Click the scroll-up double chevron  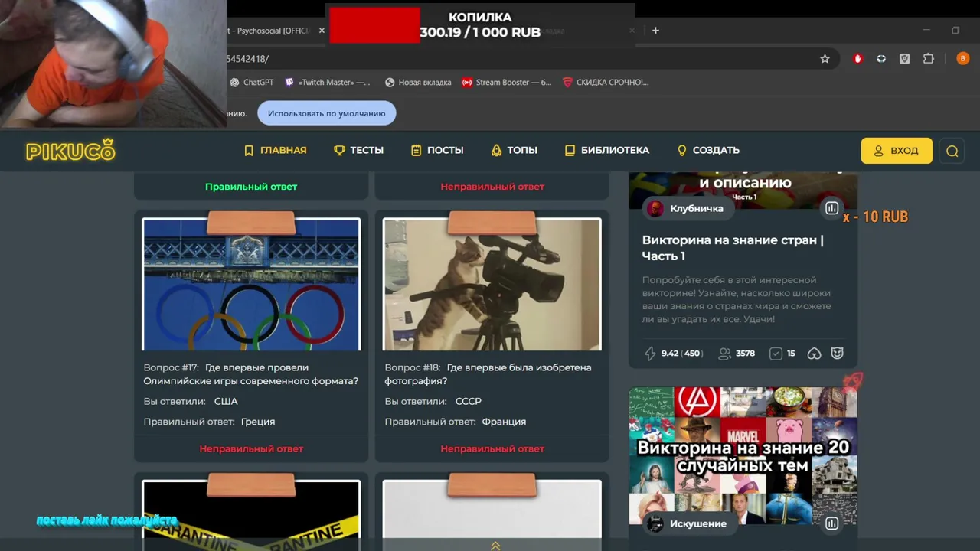pos(495,545)
